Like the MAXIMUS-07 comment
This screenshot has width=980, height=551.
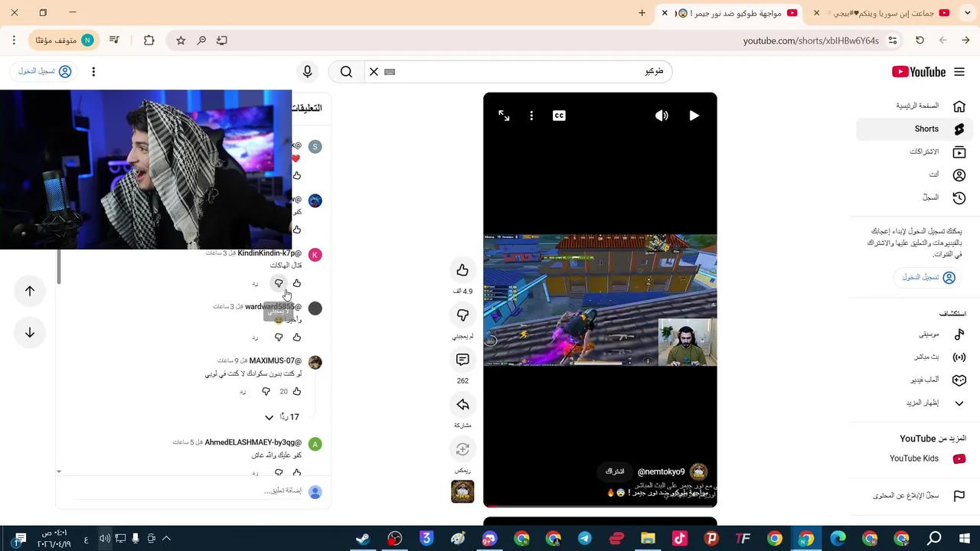pyautogui.click(x=297, y=391)
